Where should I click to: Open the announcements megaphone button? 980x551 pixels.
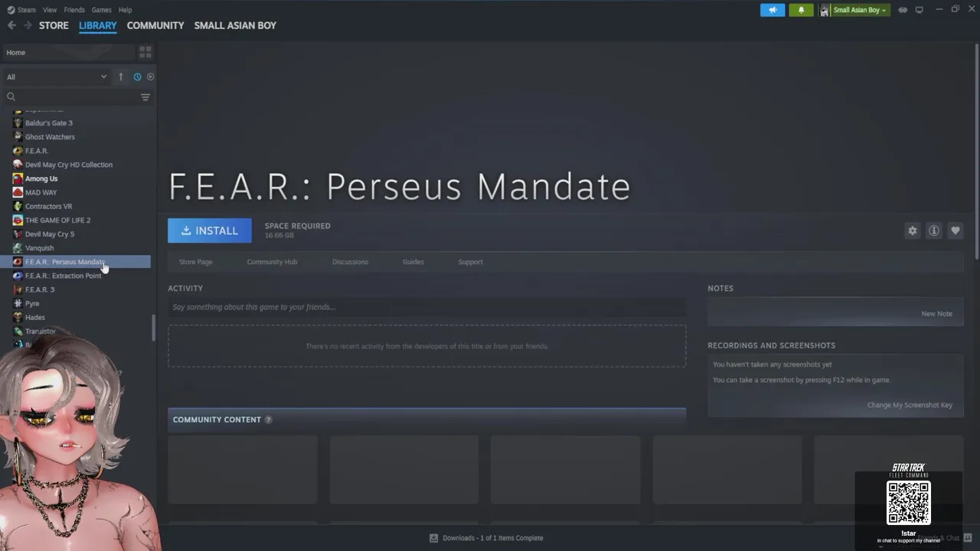(x=773, y=10)
